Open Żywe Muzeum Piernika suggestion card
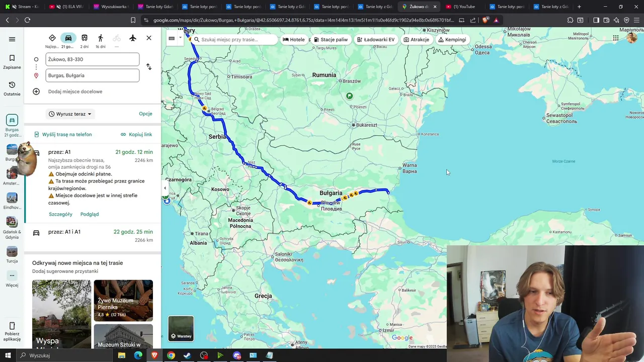Image resolution: width=644 pixels, height=362 pixels. coord(123,301)
